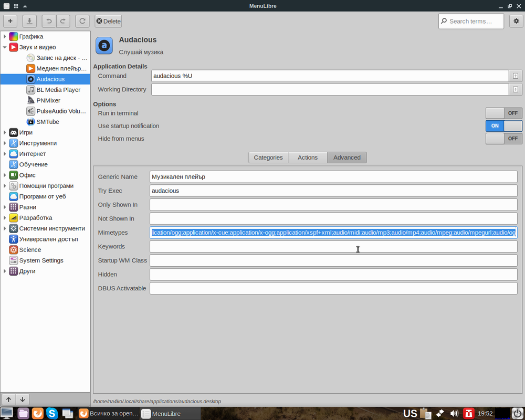
Task: Click the revert refresh icon
Action: [x=82, y=21]
